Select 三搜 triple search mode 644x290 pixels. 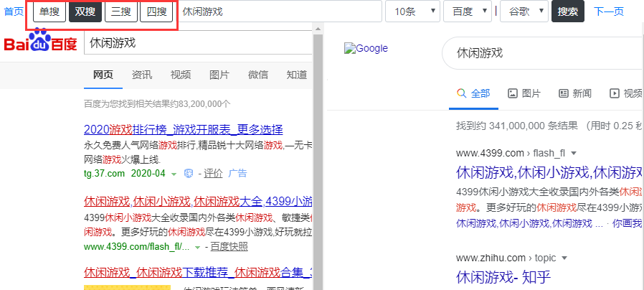[x=120, y=11]
